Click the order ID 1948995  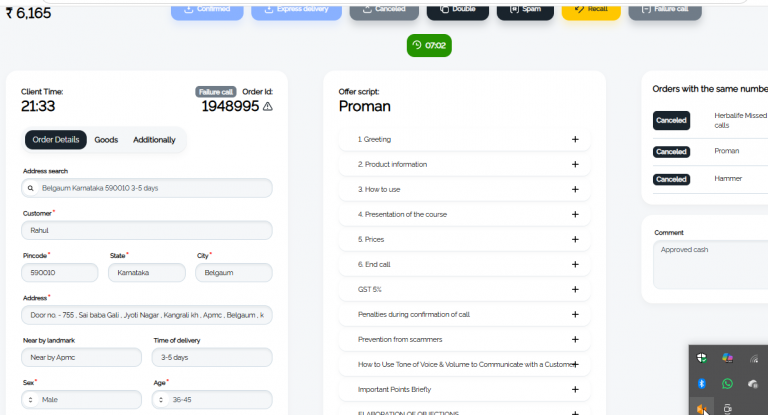point(230,106)
